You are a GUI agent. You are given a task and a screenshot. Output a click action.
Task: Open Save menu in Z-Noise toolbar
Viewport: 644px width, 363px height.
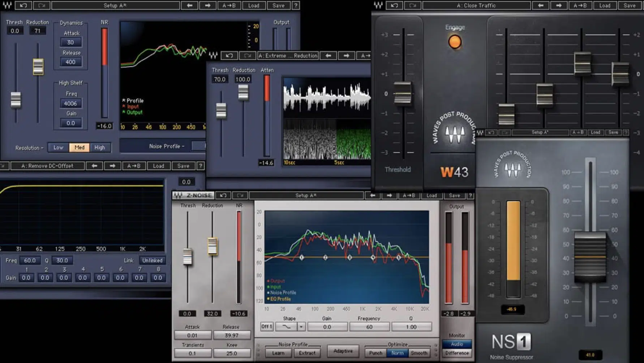click(455, 196)
